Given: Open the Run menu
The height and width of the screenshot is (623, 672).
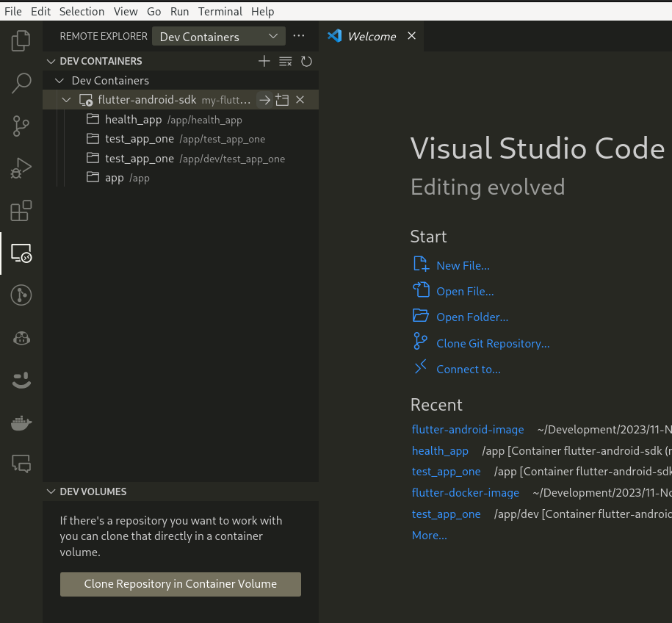Looking at the screenshot, I should pos(180,12).
